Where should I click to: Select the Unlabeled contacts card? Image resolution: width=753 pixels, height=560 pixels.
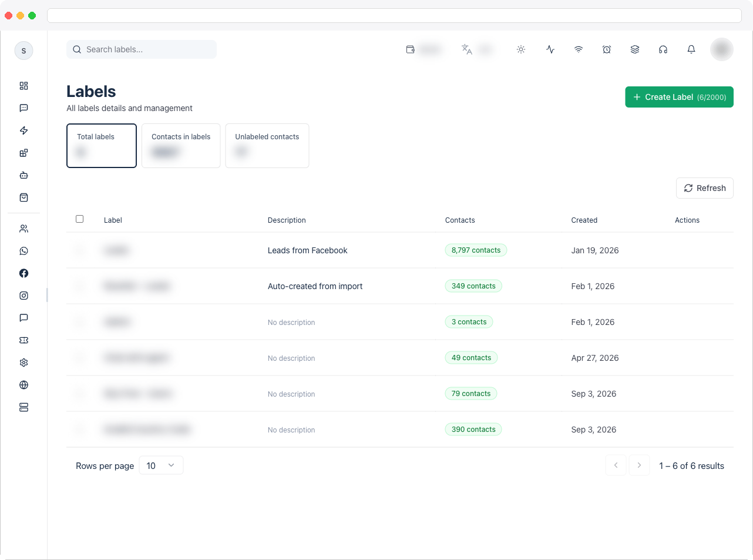(x=267, y=146)
